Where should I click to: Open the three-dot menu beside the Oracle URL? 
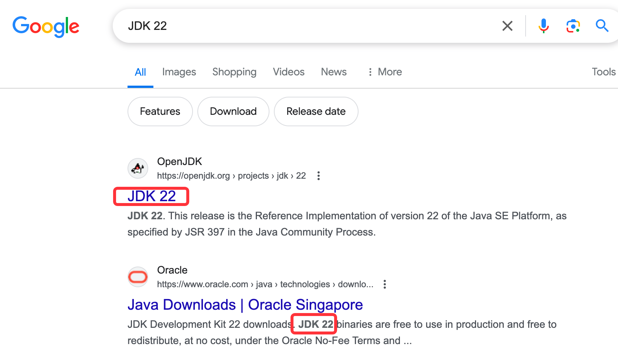[385, 284]
